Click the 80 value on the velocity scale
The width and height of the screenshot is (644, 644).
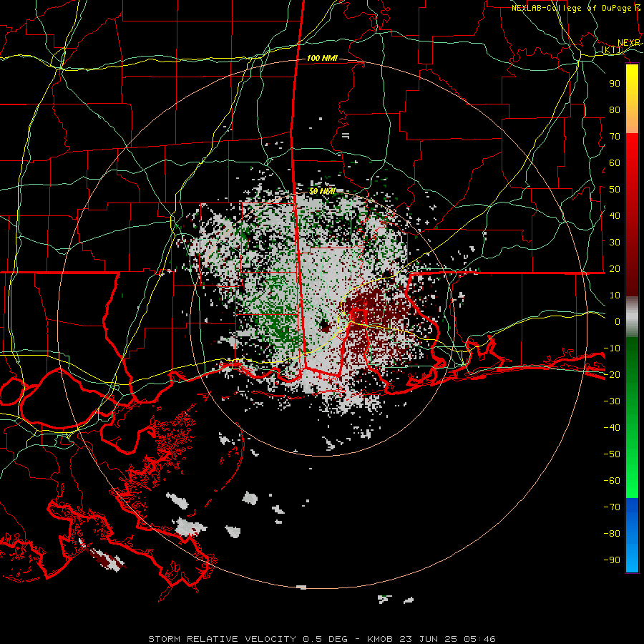[x=615, y=109]
